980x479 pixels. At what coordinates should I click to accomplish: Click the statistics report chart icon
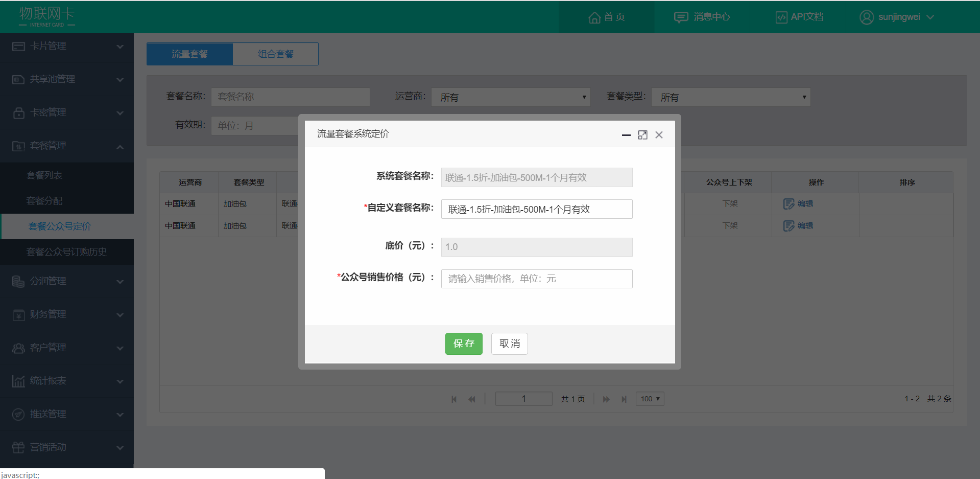[x=18, y=381]
